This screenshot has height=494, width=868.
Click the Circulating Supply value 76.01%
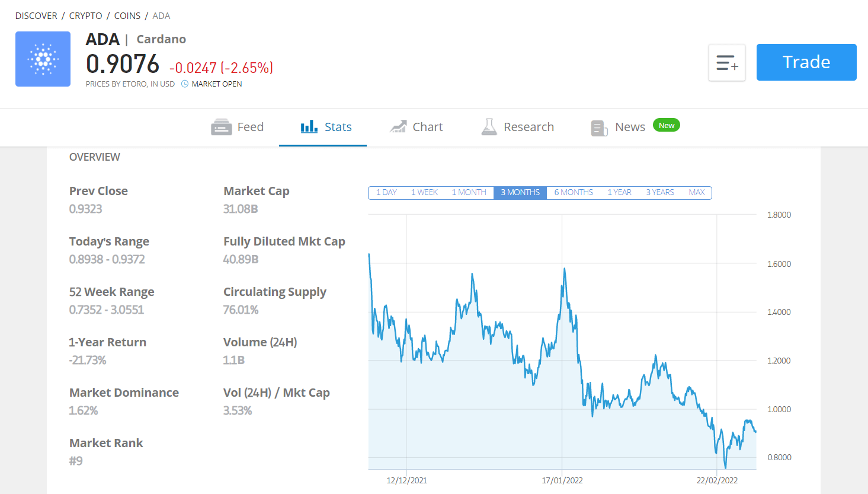(241, 310)
